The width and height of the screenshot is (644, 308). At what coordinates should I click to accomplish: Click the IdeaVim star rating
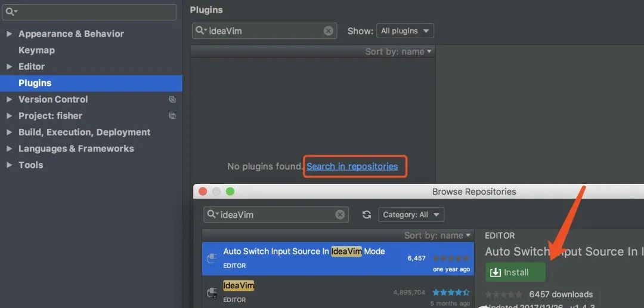pos(451,292)
